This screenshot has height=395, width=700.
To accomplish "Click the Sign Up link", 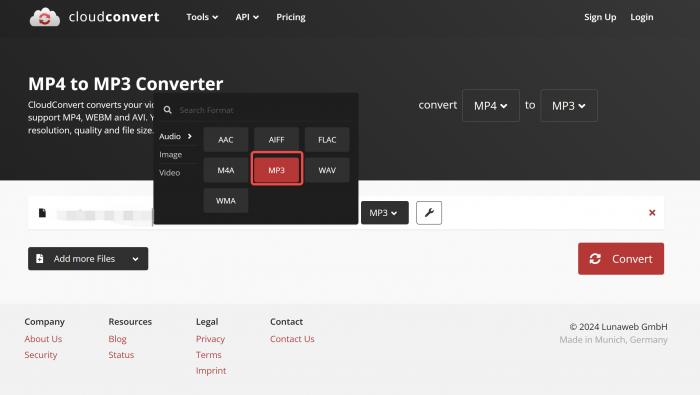I will 600,17.
